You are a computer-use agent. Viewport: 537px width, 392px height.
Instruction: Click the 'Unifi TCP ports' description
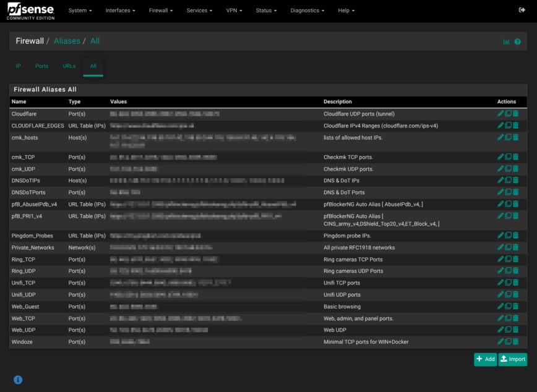(342, 283)
